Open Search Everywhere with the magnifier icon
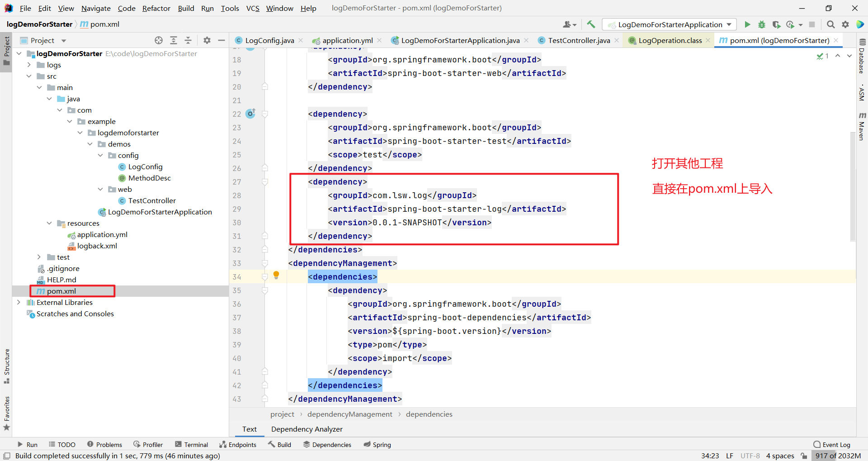Image resolution: width=868 pixels, height=461 pixels. click(x=831, y=24)
